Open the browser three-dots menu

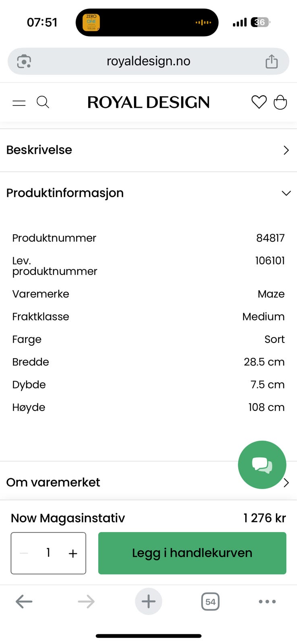(267, 602)
